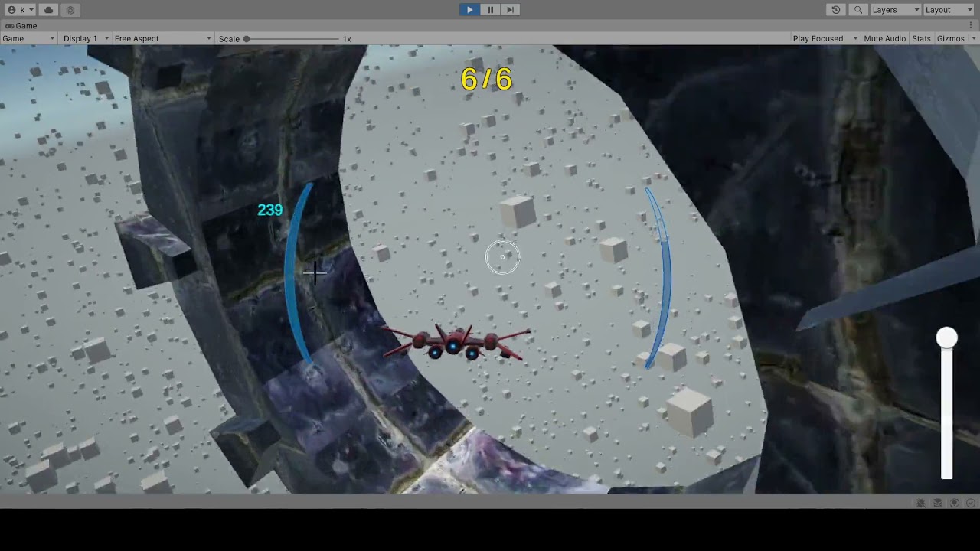The height and width of the screenshot is (551, 980).
Task: Click the Scale slider handle
Action: click(x=247, y=39)
